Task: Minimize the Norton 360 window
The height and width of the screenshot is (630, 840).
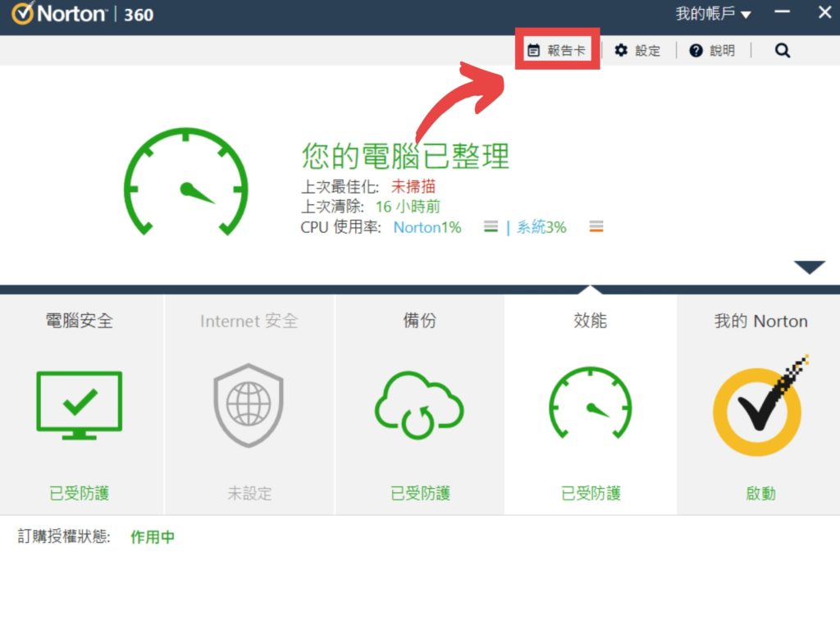Action: tap(782, 11)
